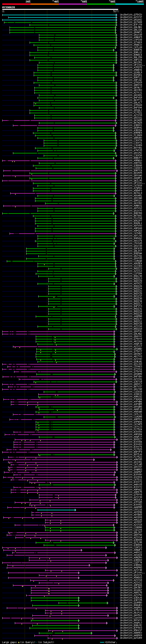The image size is (146, 644).
Task: Click hit label UniRef100_A7PDT5
Action: (131, 67)
